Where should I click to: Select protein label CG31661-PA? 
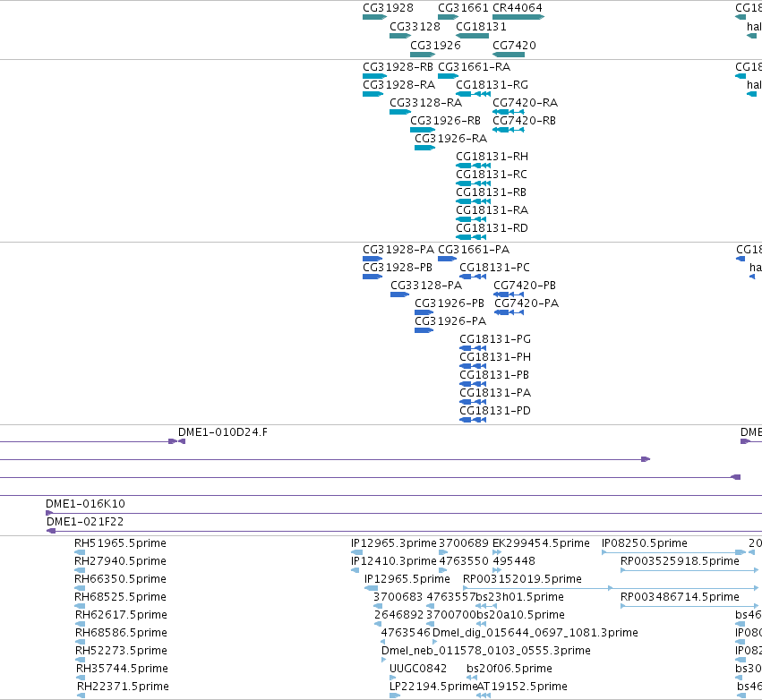[474, 250]
